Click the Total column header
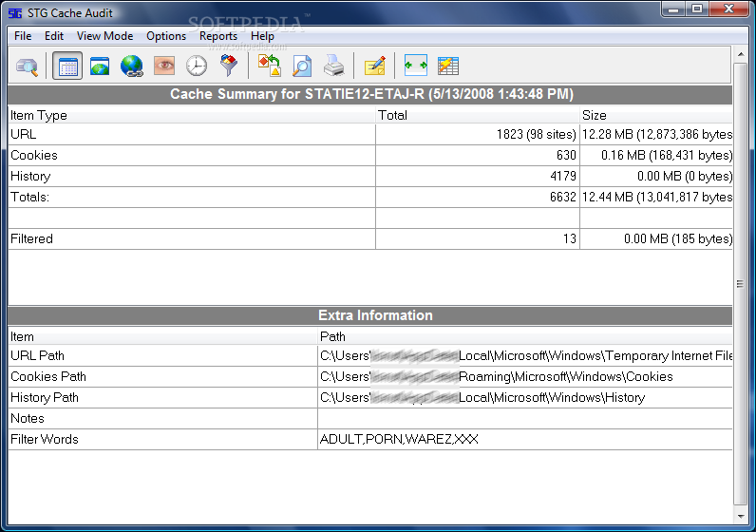This screenshot has width=756, height=532. click(478, 115)
